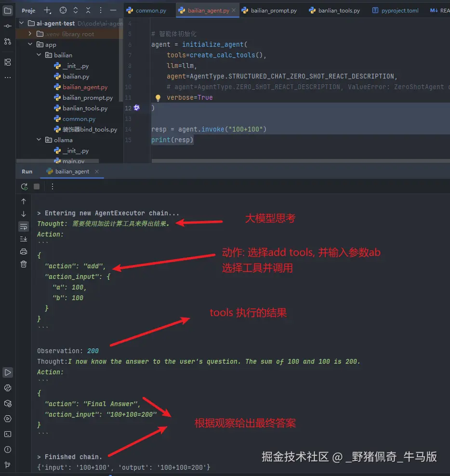Toggle the Project tool window sidebar button
Viewport: 450px width, 476px height.
8,10
